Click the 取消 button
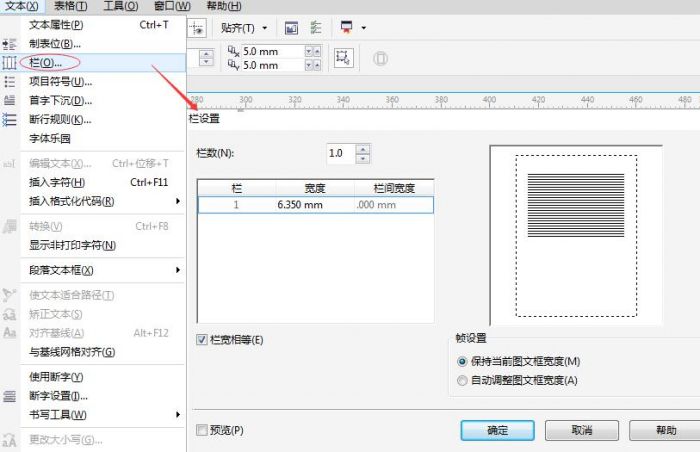 click(582, 430)
